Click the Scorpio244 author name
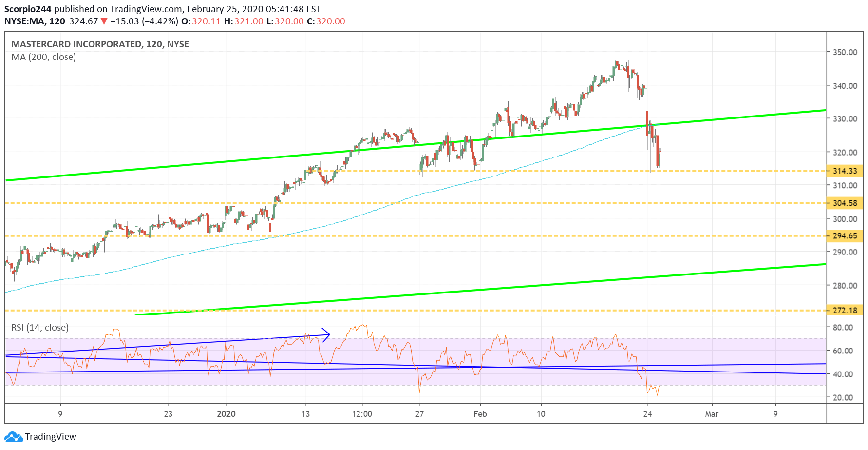Screen dimensions: 868x450 [28, 9]
